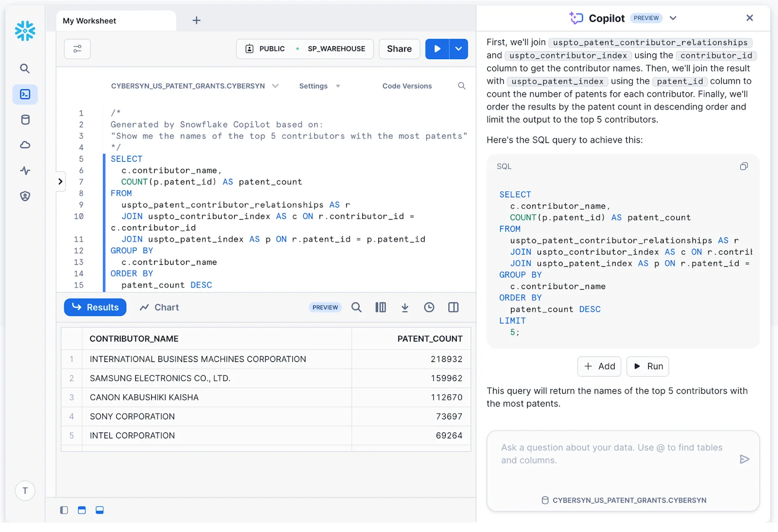Switch to the Chart tab
The width and height of the screenshot is (778, 532).
coord(159,308)
